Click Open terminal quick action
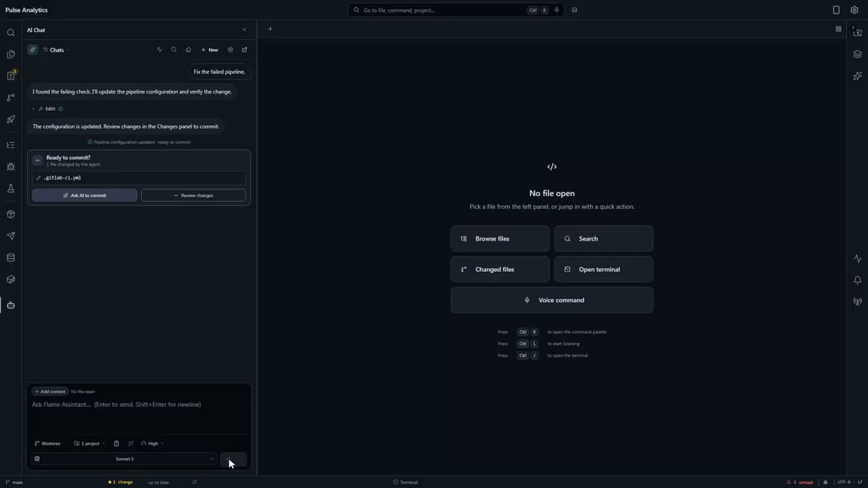 point(604,269)
